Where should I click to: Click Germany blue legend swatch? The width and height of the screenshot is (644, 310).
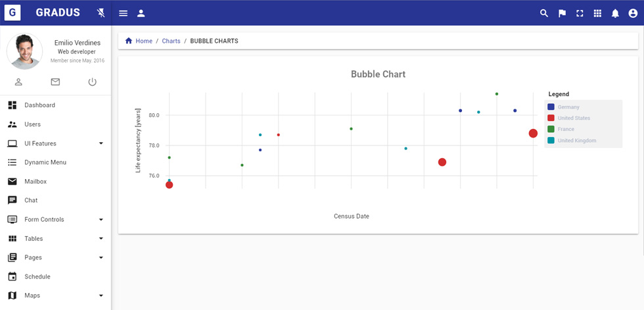click(x=551, y=107)
